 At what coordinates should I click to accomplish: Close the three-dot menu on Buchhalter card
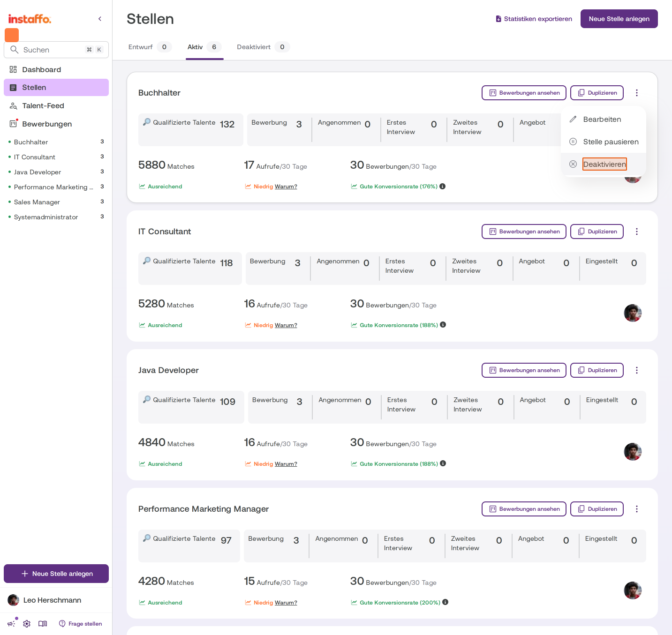point(637,93)
